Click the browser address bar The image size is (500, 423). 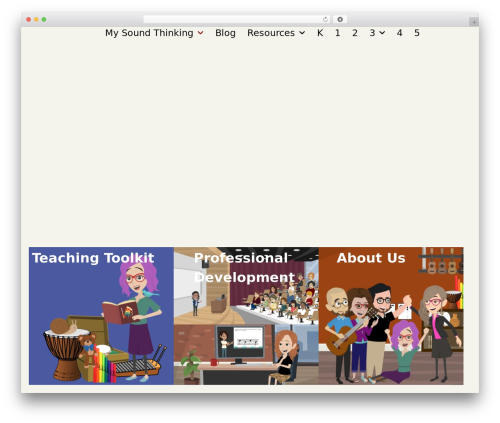click(237, 20)
